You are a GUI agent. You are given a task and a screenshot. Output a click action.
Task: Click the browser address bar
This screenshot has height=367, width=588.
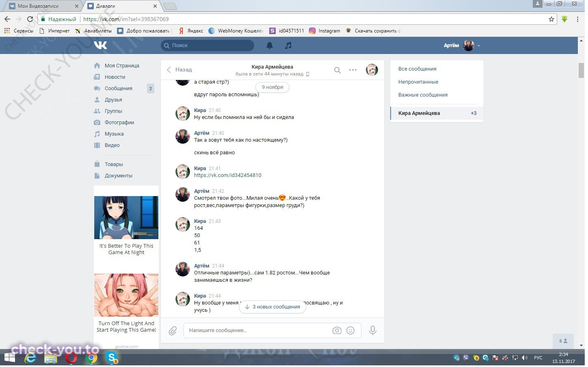(x=296, y=19)
